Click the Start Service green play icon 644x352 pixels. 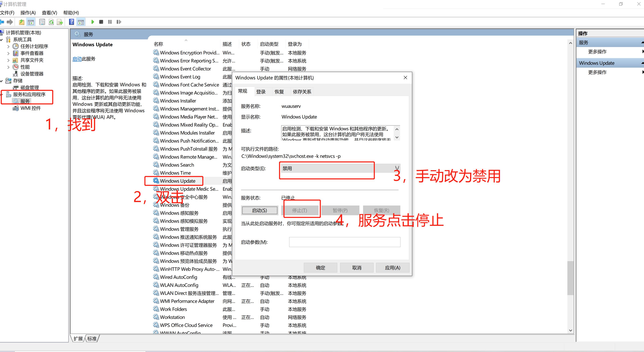tap(93, 22)
